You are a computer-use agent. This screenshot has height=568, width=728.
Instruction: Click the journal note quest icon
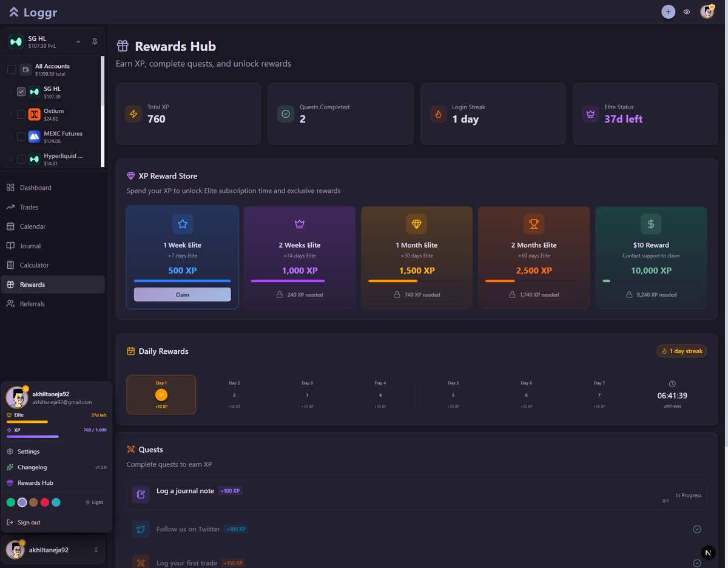pos(141,495)
